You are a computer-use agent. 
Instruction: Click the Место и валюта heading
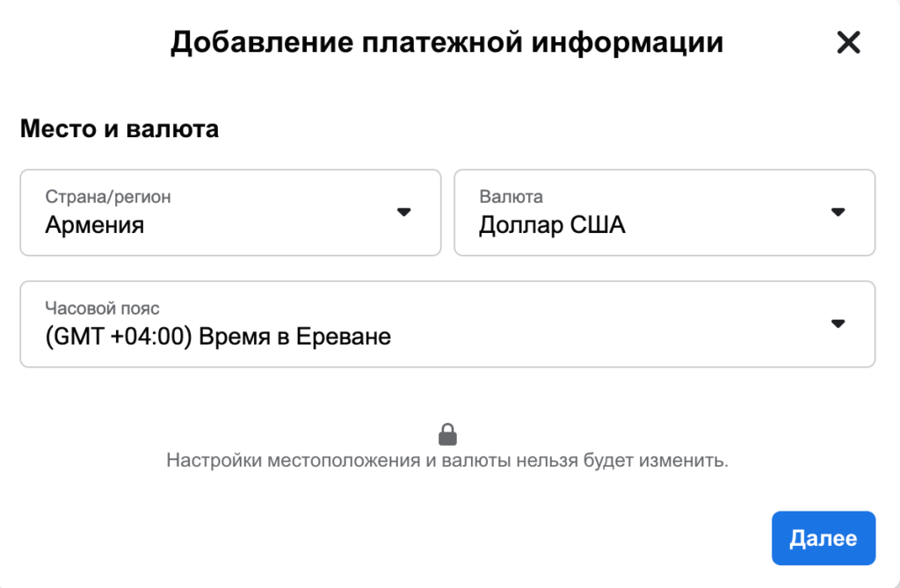click(120, 129)
